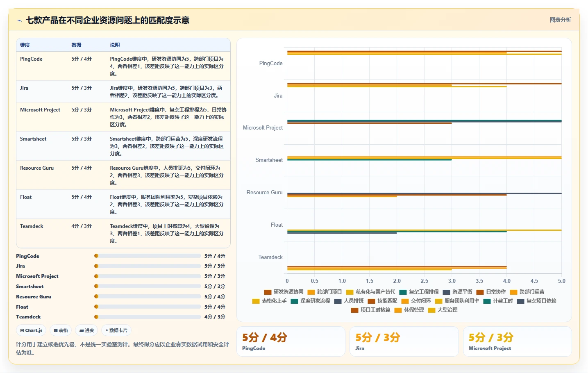
Task: Click the Teamdeck label on the chart axis
Action: 270,257
